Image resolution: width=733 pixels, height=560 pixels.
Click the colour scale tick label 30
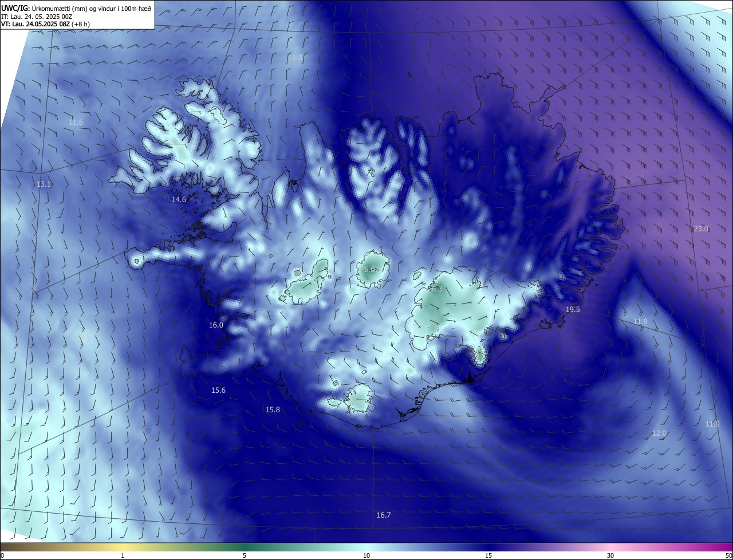click(610, 556)
